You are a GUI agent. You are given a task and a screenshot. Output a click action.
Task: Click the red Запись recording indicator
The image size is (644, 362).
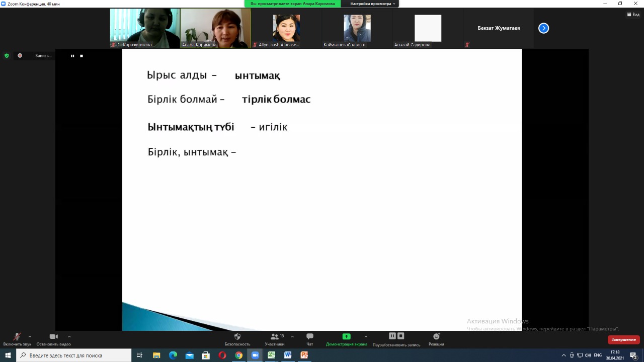pyautogui.click(x=35, y=56)
